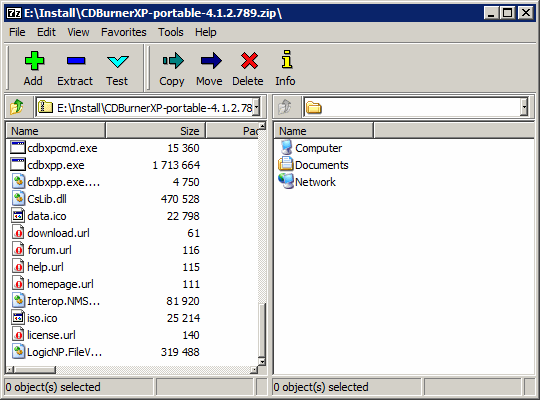
Task: Sort left panel by Size column
Action: (156, 131)
